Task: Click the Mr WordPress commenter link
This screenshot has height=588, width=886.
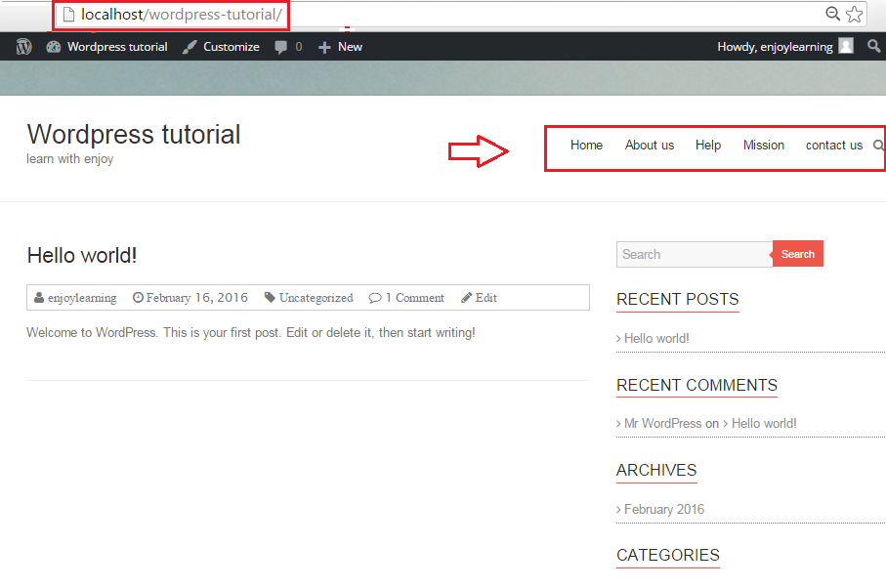Action: (x=663, y=424)
